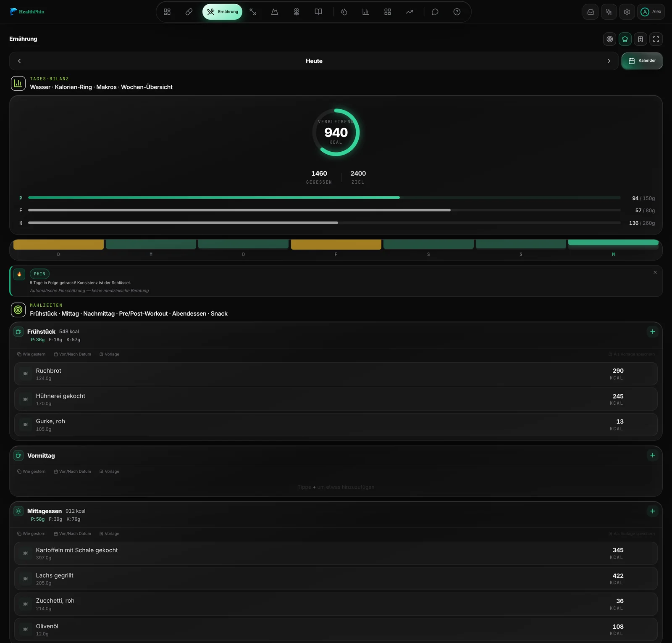Open the sparkles AI icon
The image size is (672, 643).
pyautogui.click(x=609, y=12)
